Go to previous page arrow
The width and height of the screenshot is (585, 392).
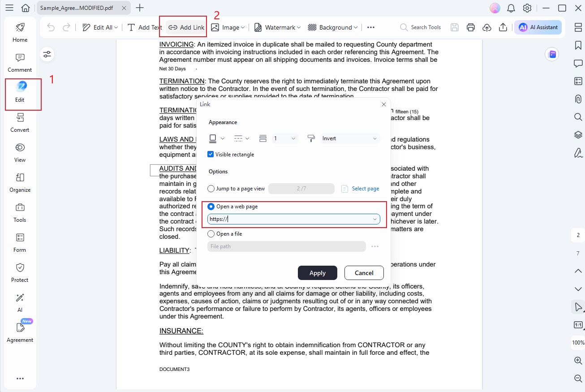[578, 271]
